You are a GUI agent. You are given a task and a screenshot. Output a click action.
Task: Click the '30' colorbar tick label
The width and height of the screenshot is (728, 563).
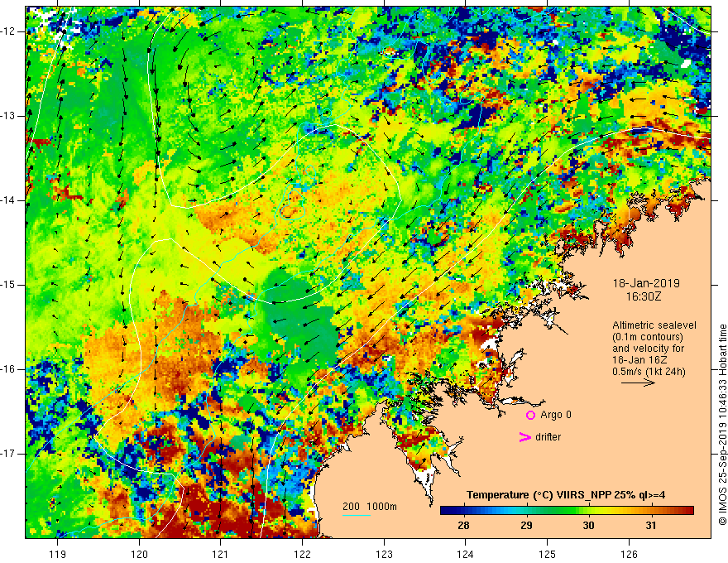(x=588, y=526)
